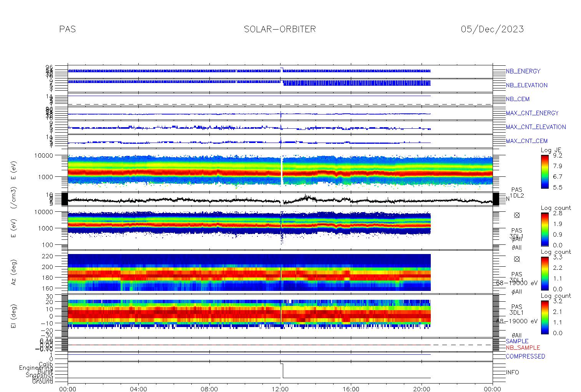Click the color bar with maximum 2.8
581x392 pixels.
[x=544, y=229]
